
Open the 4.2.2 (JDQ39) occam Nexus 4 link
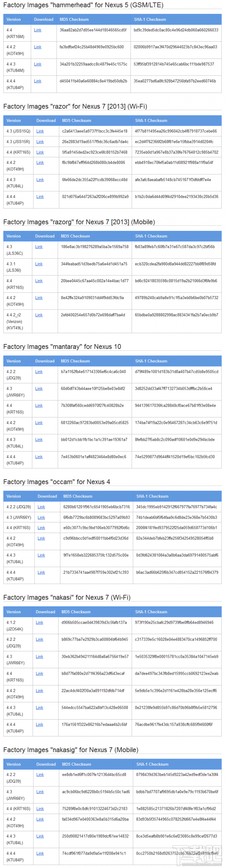tap(41, 507)
